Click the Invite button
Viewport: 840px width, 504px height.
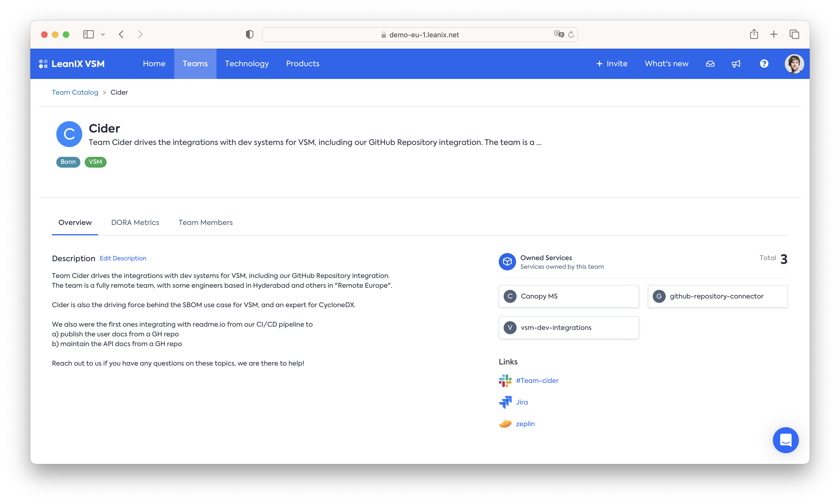[612, 64]
